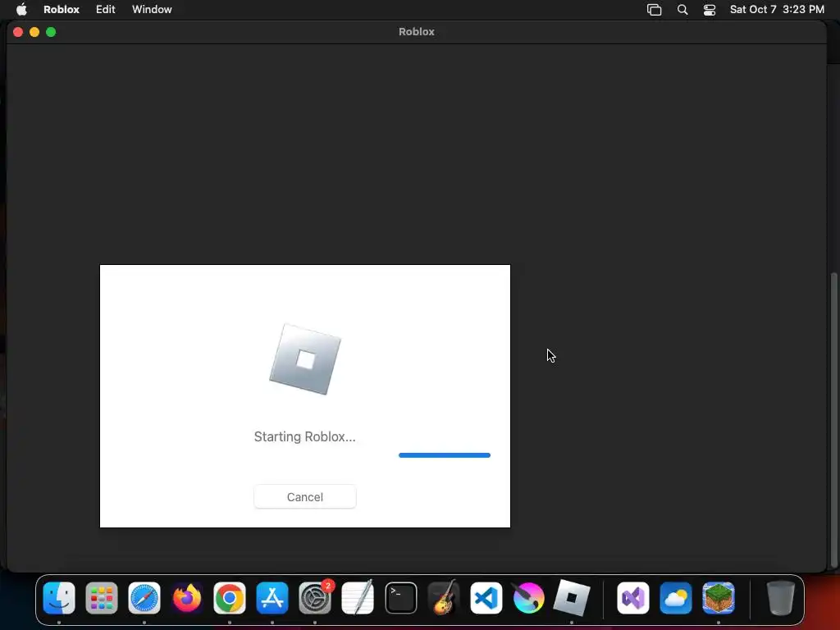The image size is (840, 630).
Task: Click the Roblox logo in the startup dialog
Action: [305, 359]
